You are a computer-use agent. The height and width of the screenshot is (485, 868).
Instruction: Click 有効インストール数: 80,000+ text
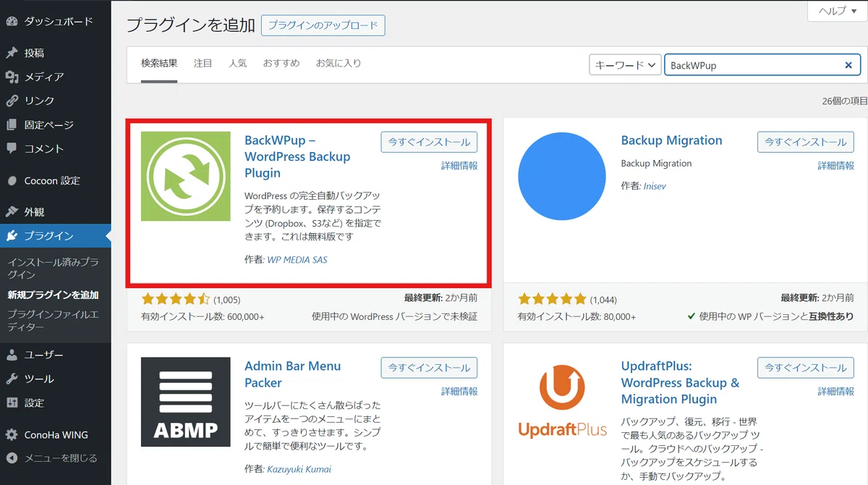click(x=576, y=317)
